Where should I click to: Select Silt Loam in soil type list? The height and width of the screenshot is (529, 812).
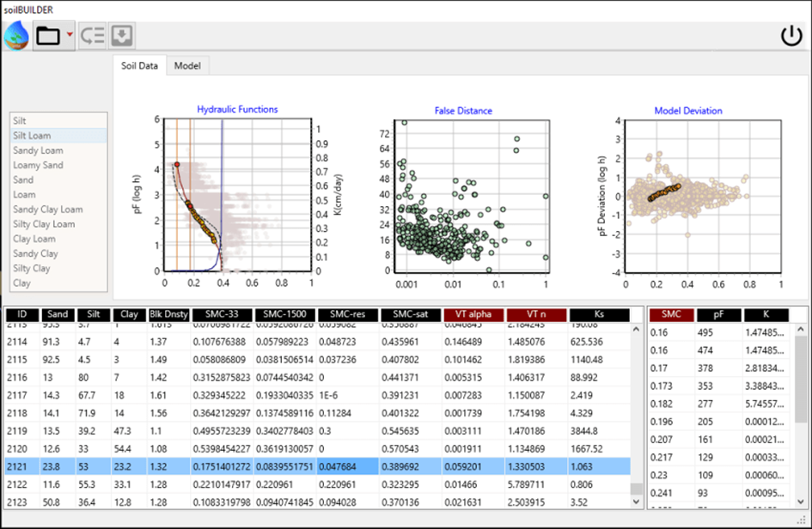[x=32, y=136]
